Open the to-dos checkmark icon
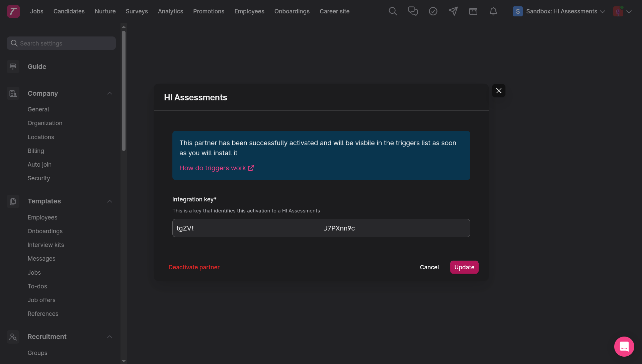 (433, 11)
